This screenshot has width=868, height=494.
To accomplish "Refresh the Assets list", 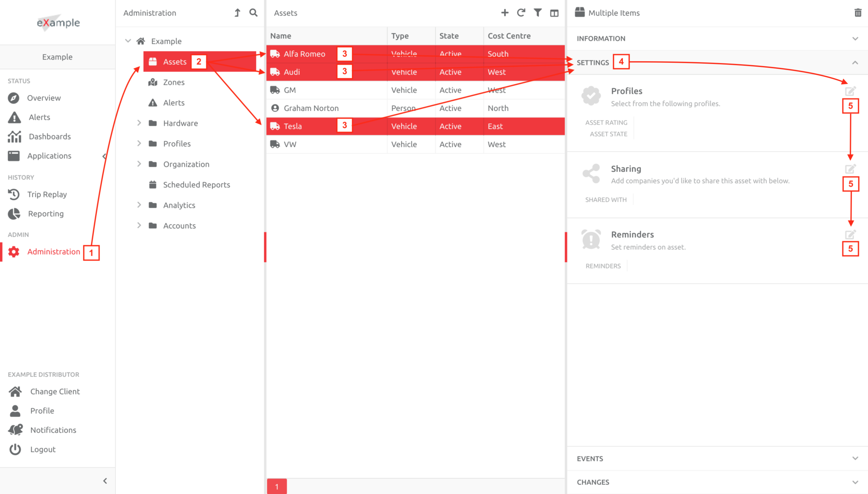I will pyautogui.click(x=521, y=13).
